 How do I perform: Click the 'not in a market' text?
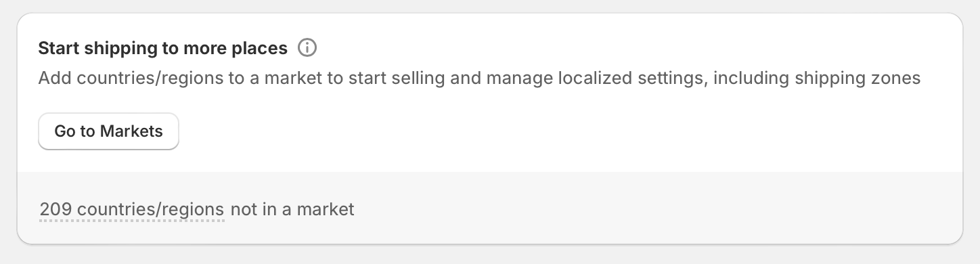(x=292, y=209)
